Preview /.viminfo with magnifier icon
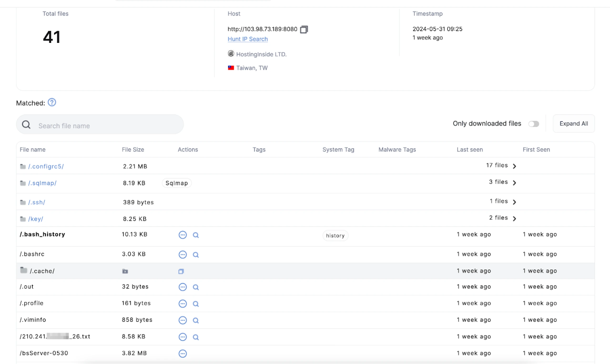 195,320
